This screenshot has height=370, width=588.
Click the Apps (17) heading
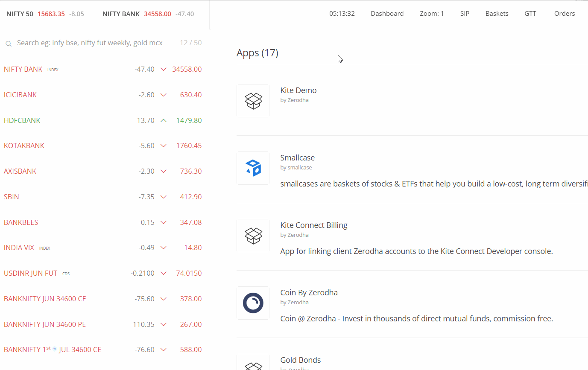[x=257, y=53]
